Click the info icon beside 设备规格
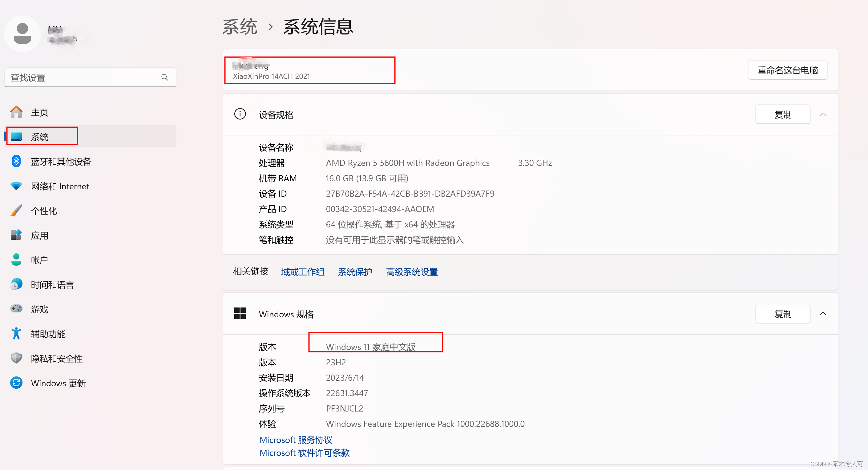The image size is (868, 470). coord(240,114)
